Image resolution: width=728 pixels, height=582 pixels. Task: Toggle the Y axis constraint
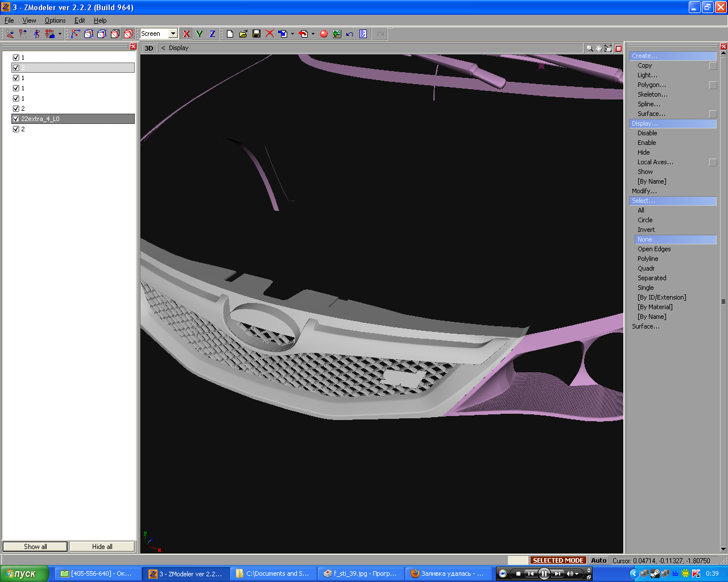[199, 34]
